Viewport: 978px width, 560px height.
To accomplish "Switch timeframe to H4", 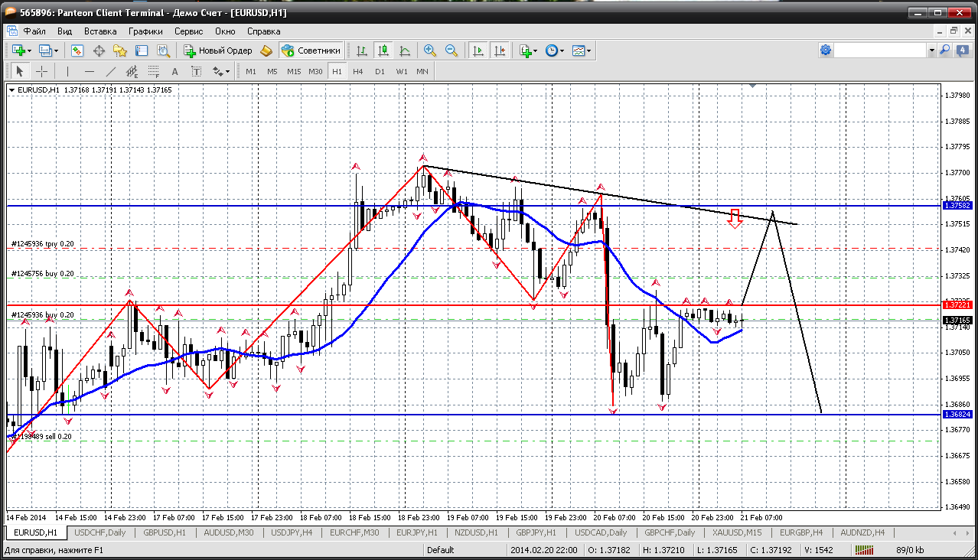I will click(358, 71).
